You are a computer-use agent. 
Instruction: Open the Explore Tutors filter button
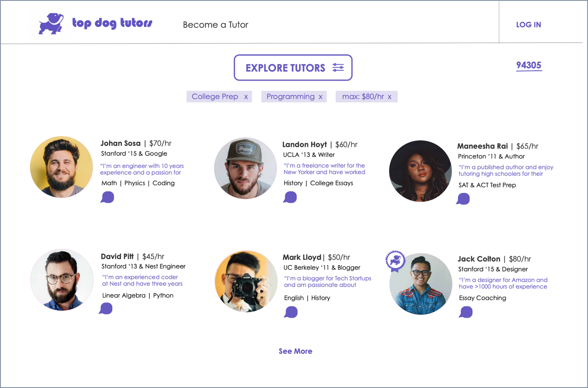(285, 68)
